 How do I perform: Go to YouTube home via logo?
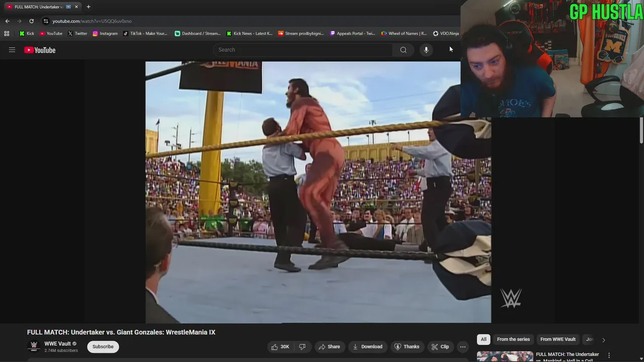[x=40, y=50]
